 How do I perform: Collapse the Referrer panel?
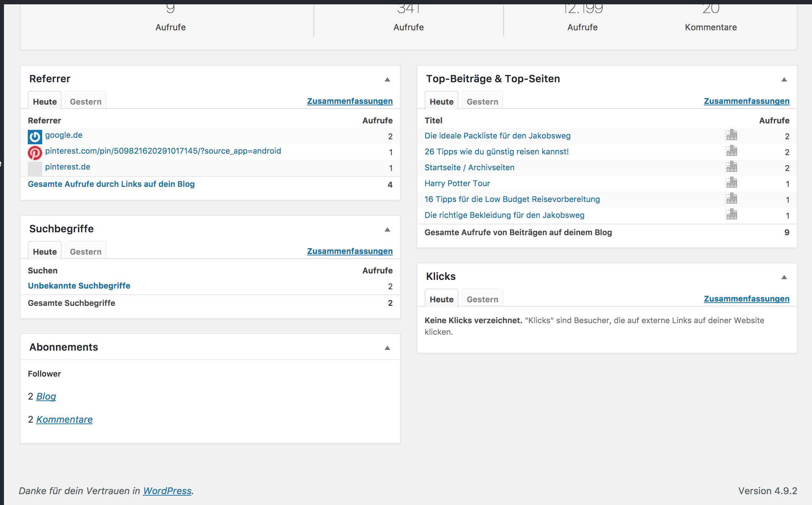pyautogui.click(x=387, y=79)
